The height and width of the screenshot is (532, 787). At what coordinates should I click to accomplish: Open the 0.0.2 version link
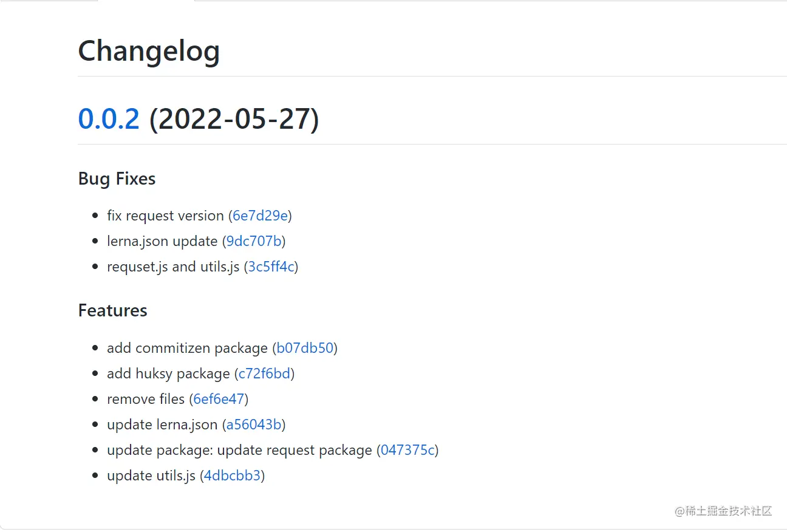(109, 118)
